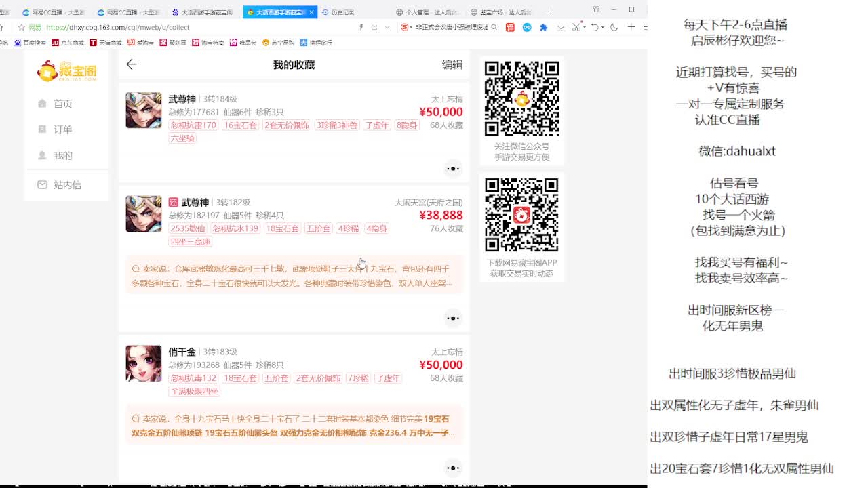Click the 编辑 button in favorites header

(452, 64)
